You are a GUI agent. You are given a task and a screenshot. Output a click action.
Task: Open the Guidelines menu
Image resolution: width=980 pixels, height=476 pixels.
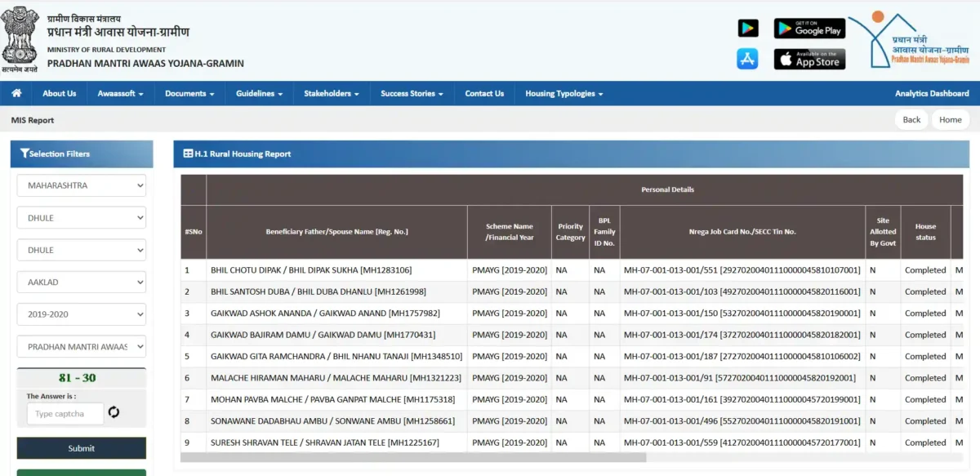pos(258,92)
